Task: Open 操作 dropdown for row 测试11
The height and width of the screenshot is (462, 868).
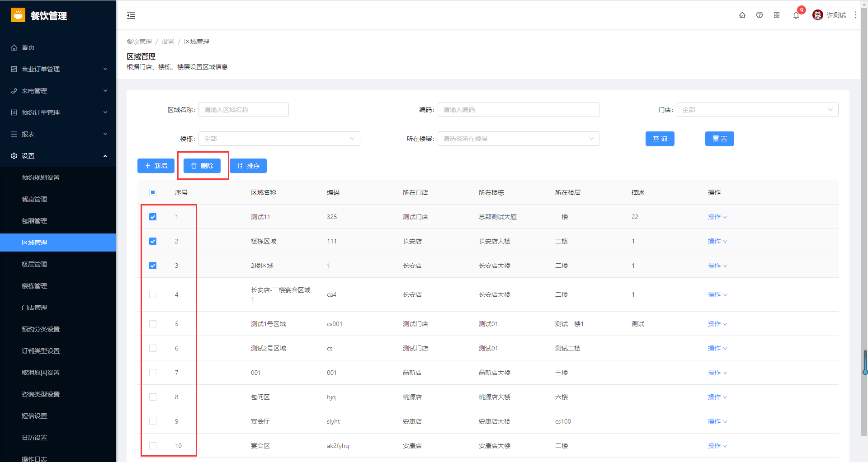Action: (x=717, y=217)
